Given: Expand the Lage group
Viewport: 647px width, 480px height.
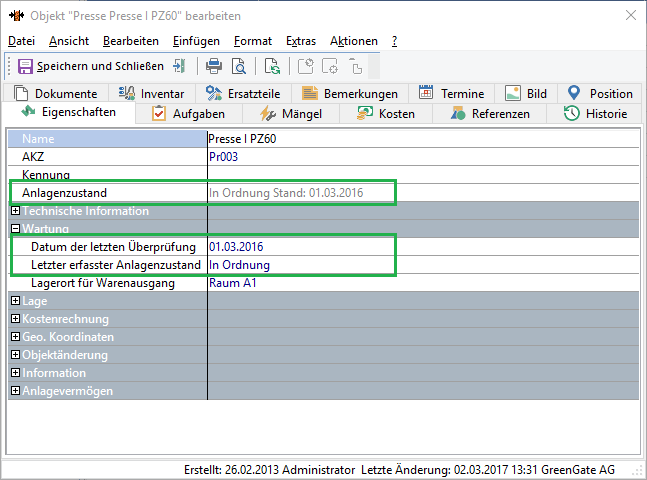Looking at the screenshot, I should tap(15, 300).
